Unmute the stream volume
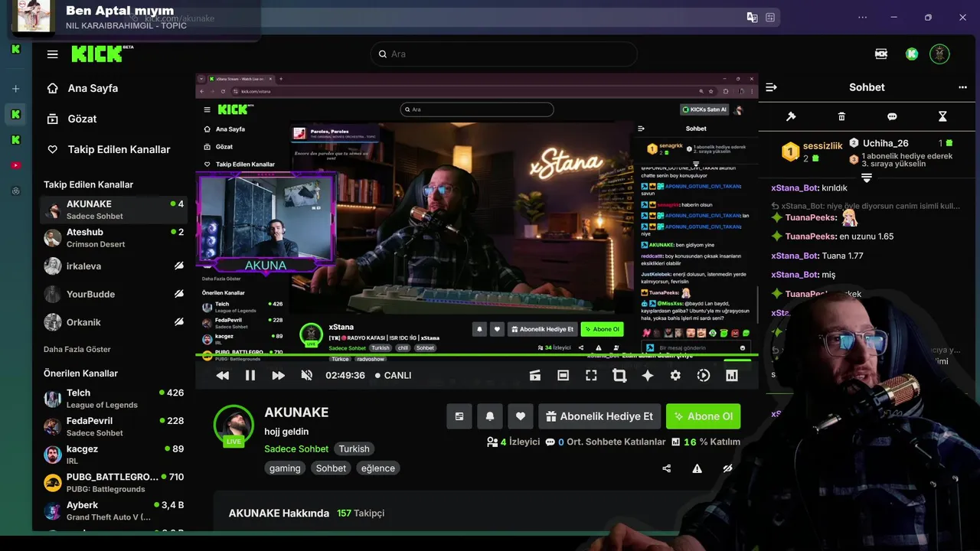 coord(307,376)
